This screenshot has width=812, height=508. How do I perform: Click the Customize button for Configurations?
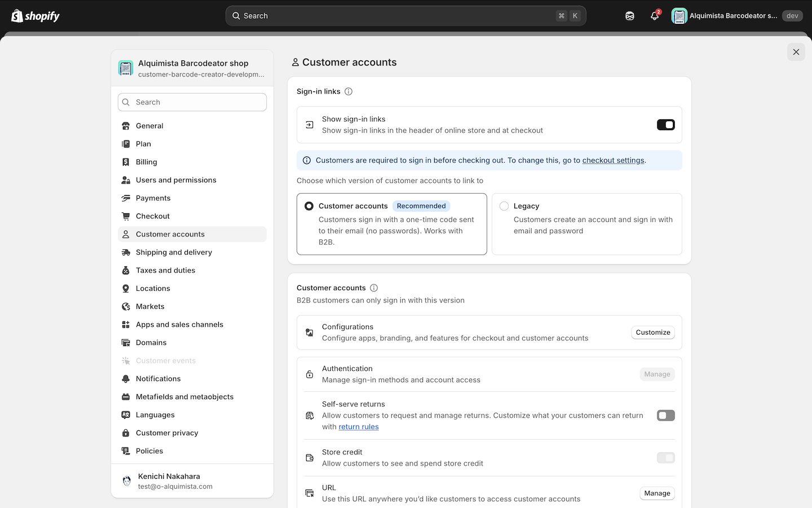pyautogui.click(x=652, y=332)
